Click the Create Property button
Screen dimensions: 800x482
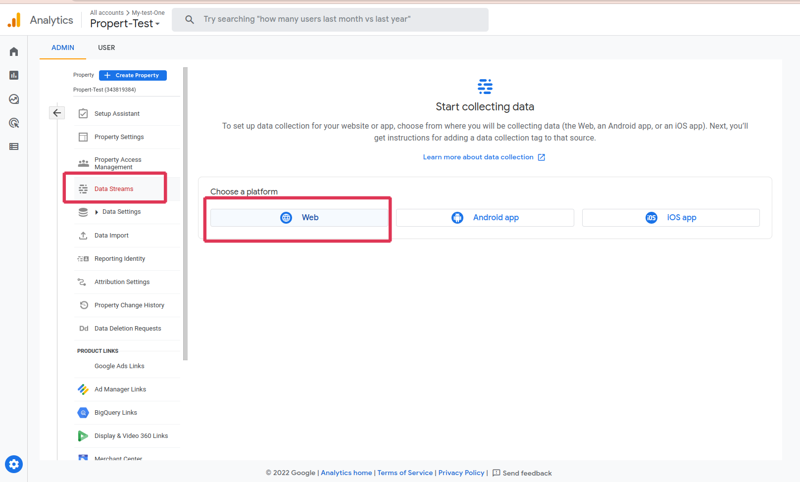pos(133,75)
